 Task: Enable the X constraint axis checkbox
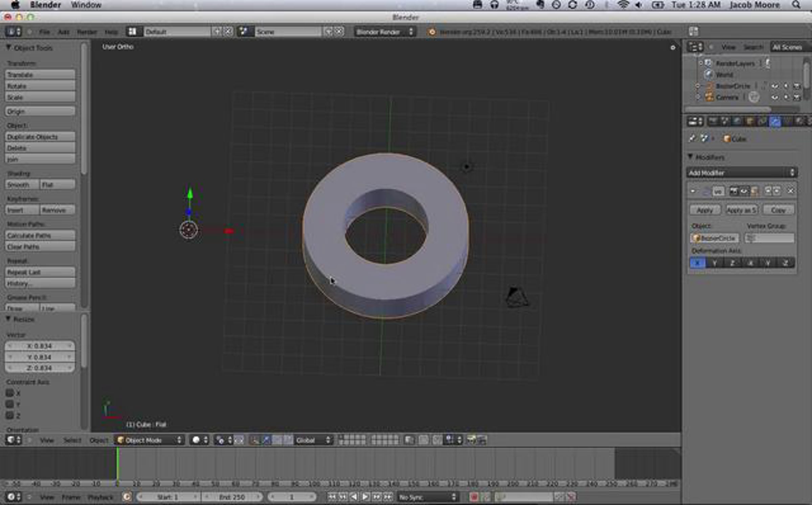(x=10, y=393)
